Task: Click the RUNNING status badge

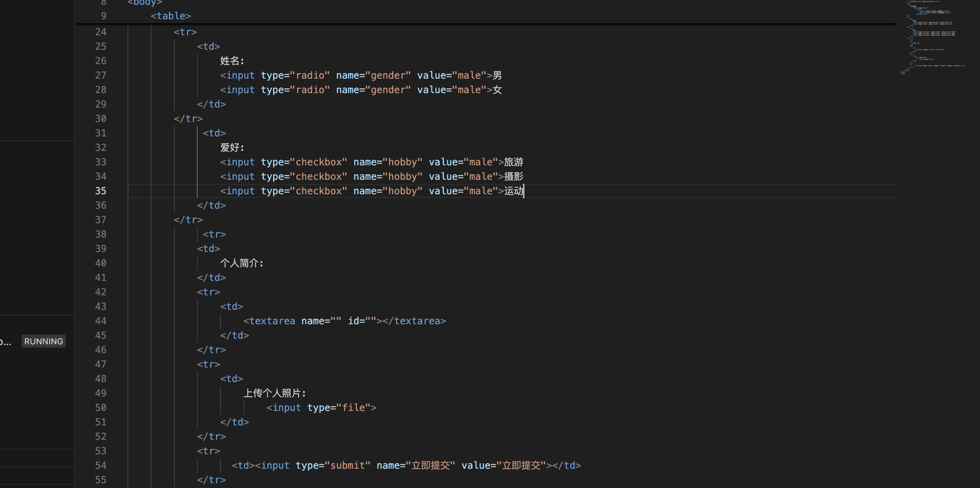Action: [43, 341]
